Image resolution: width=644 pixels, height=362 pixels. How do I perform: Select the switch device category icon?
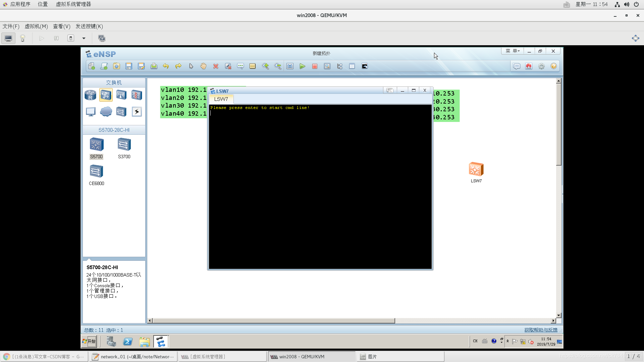point(106,95)
